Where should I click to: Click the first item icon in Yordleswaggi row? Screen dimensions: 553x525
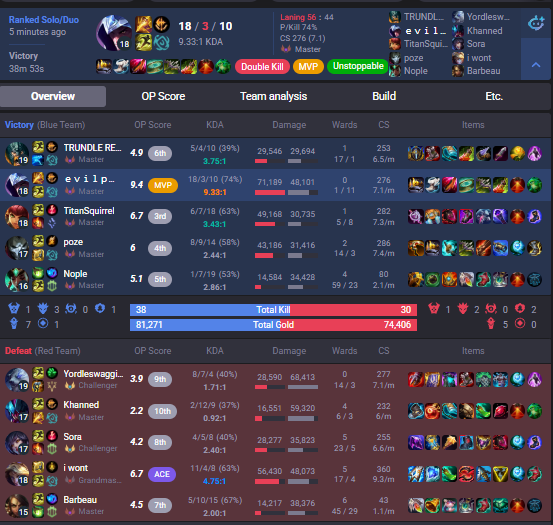(x=415, y=379)
